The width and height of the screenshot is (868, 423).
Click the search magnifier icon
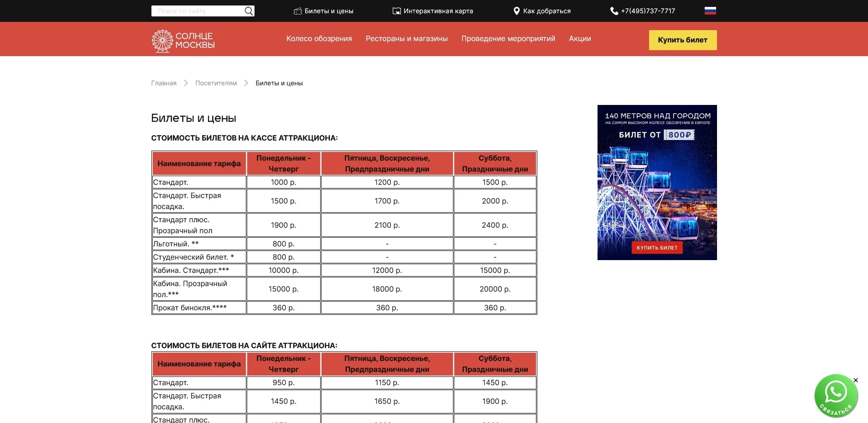coord(249,11)
